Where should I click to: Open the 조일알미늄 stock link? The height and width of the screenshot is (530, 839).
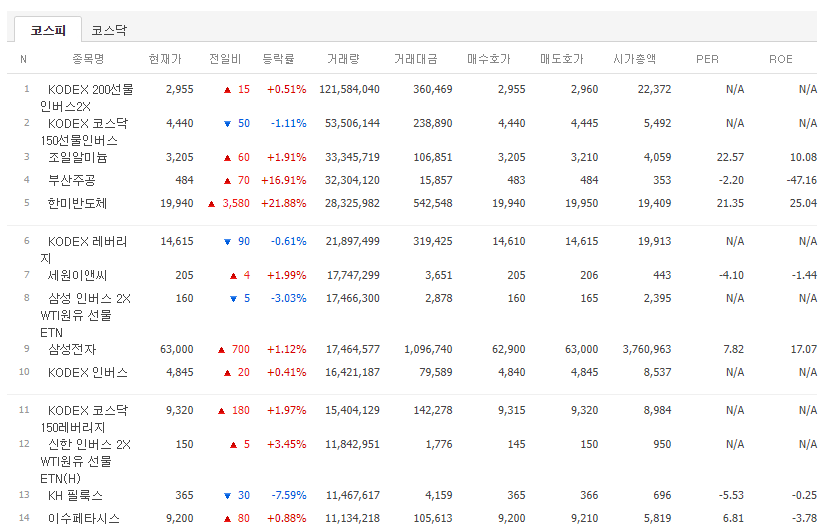[78, 157]
